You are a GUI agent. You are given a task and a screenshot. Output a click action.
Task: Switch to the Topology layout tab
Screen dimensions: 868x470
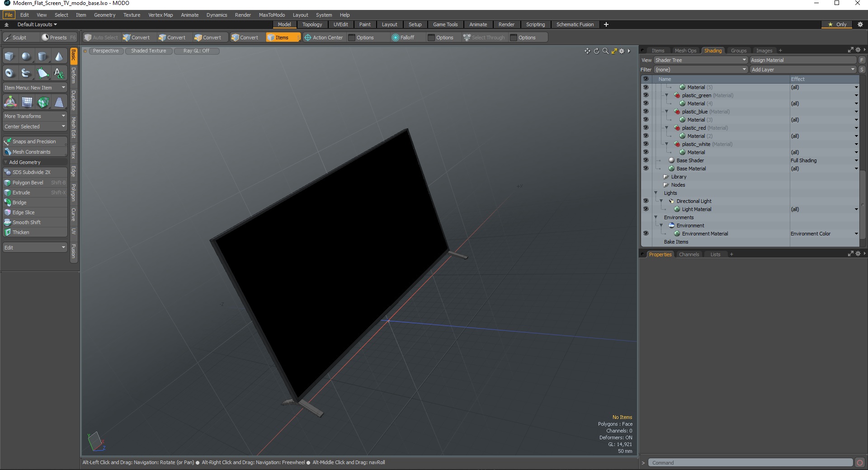[312, 24]
